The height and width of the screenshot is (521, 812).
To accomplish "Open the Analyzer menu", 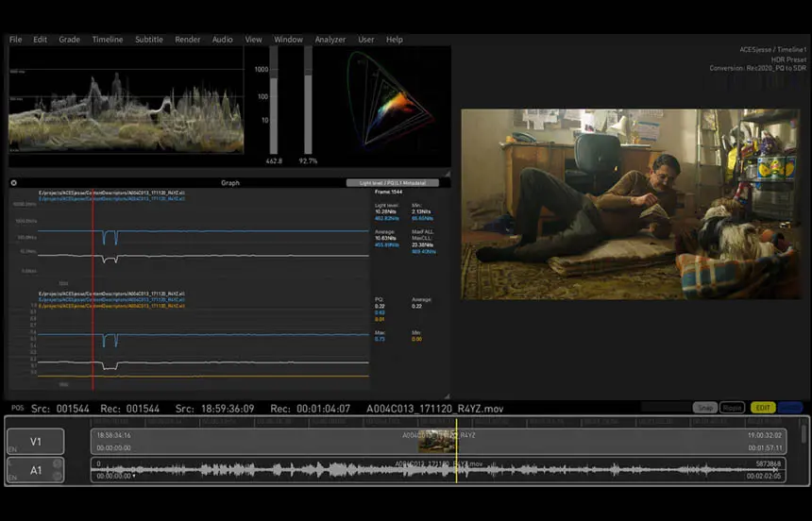I will 330,40.
